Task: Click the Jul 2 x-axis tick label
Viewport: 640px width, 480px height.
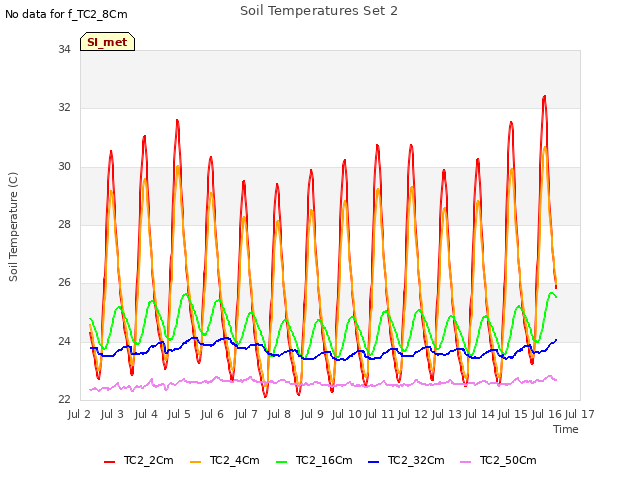Action: (79, 414)
